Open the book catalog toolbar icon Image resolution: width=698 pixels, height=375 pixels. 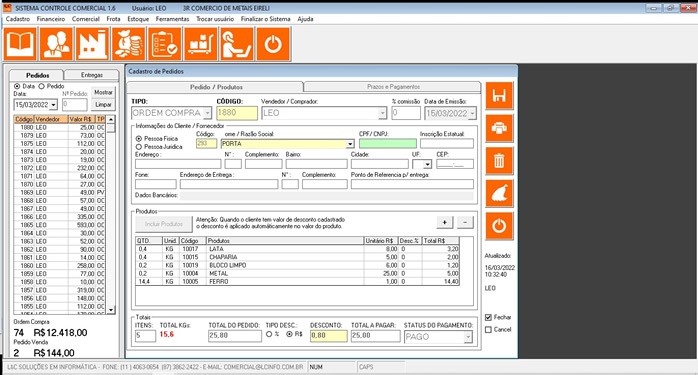[20, 44]
